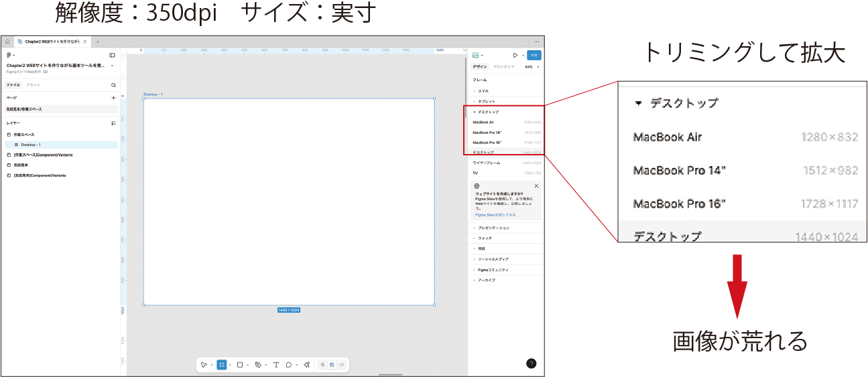868x377 pixels.
Task: Select the Text tool
Action: pyautogui.click(x=275, y=365)
